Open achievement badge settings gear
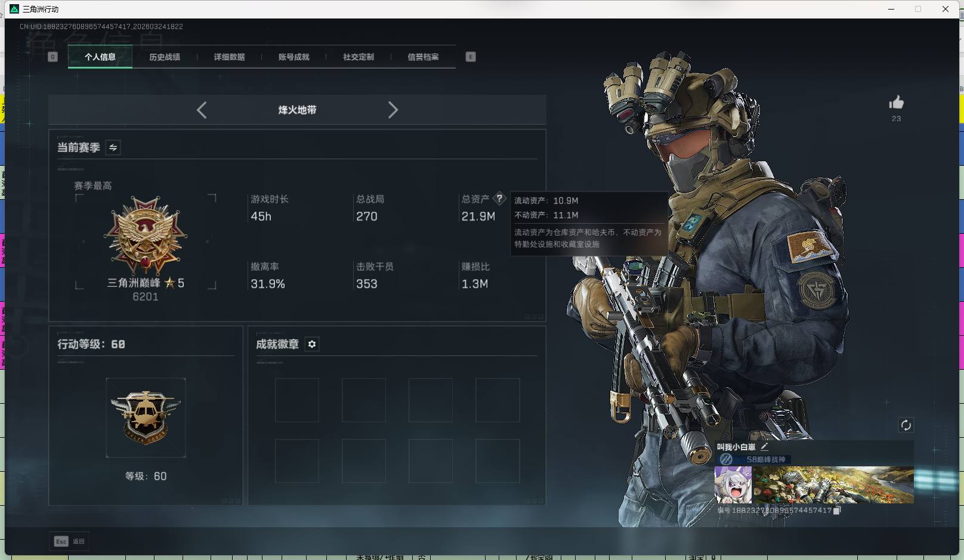Viewport: 964px width, 560px height. [x=312, y=344]
